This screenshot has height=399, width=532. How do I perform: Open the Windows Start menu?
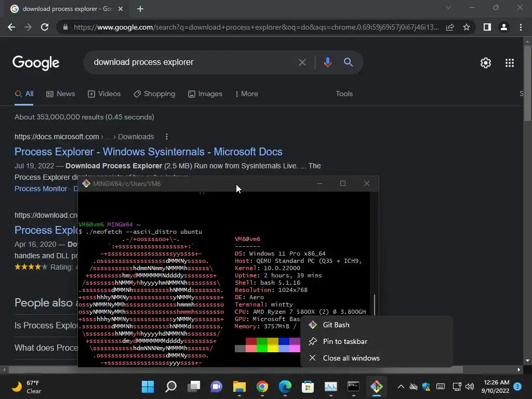148,387
